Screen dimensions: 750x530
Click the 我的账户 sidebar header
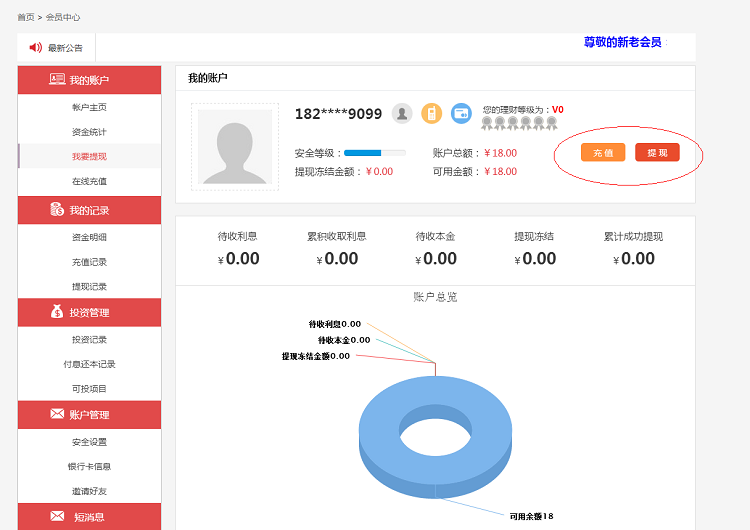click(89, 80)
